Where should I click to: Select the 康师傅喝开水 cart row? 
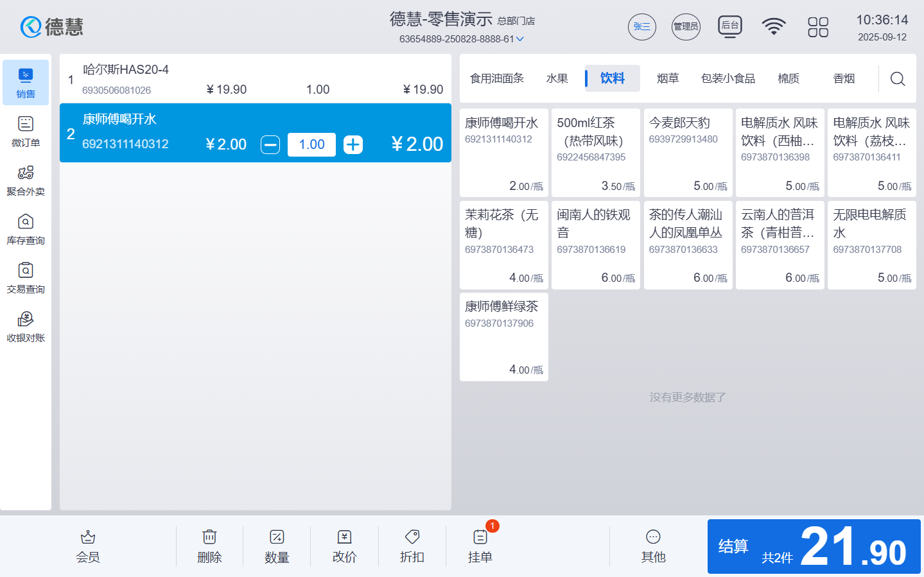256,133
